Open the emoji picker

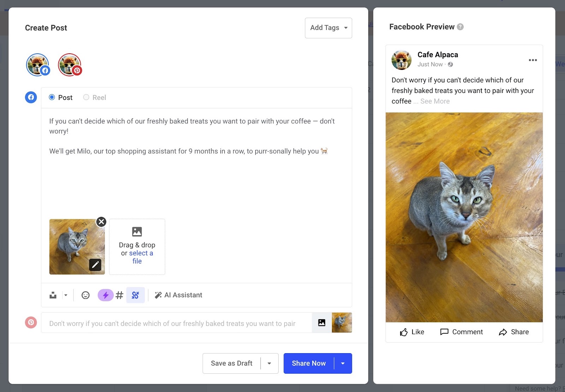[x=85, y=295]
